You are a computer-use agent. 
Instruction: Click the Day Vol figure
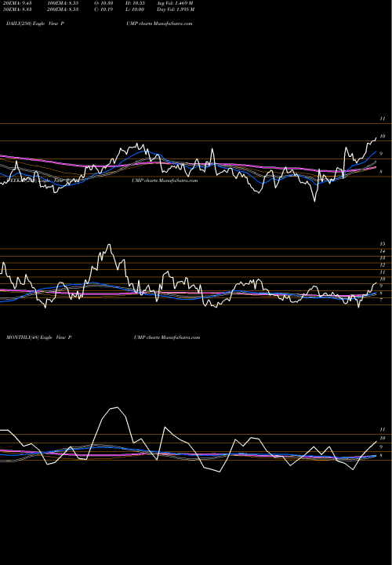(x=176, y=9)
